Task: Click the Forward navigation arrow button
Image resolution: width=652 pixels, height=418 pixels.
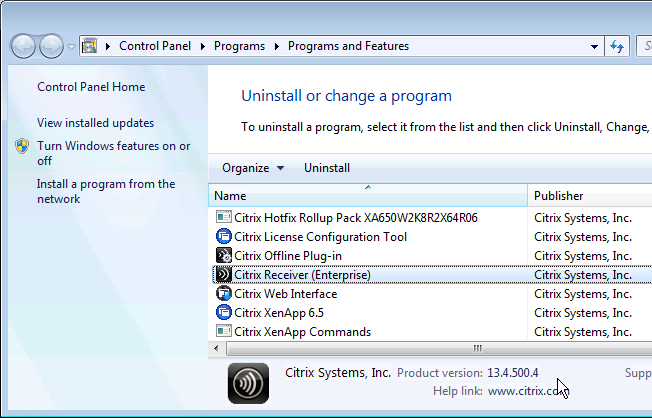Action: point(51,46)
